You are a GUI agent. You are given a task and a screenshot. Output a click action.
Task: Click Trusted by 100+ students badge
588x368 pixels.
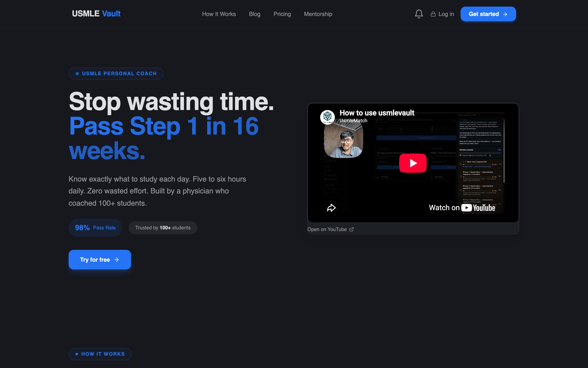163,228
